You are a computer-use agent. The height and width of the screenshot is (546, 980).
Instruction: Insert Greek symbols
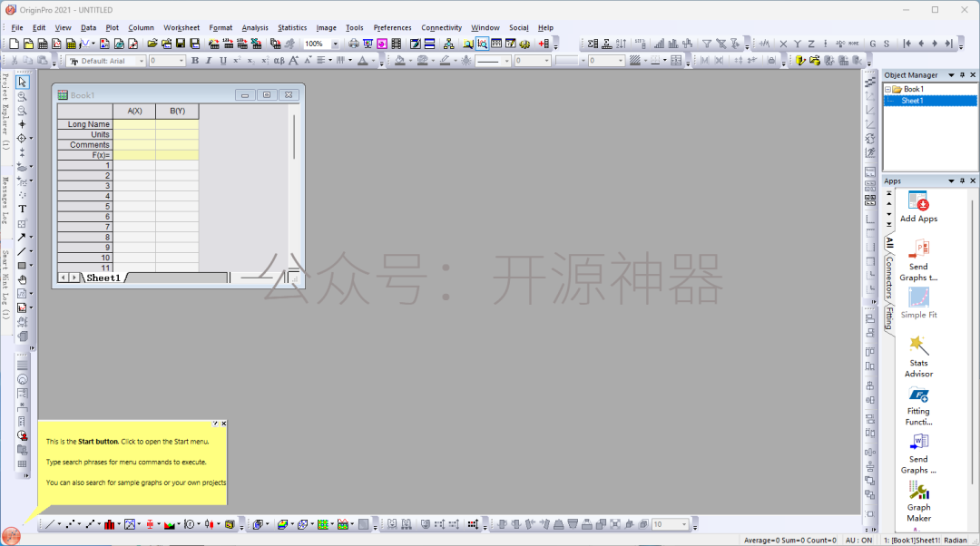click(279, 61)
